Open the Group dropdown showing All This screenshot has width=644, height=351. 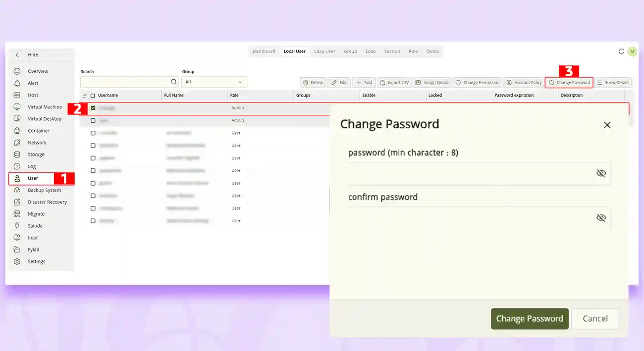(x=214, y=82)
